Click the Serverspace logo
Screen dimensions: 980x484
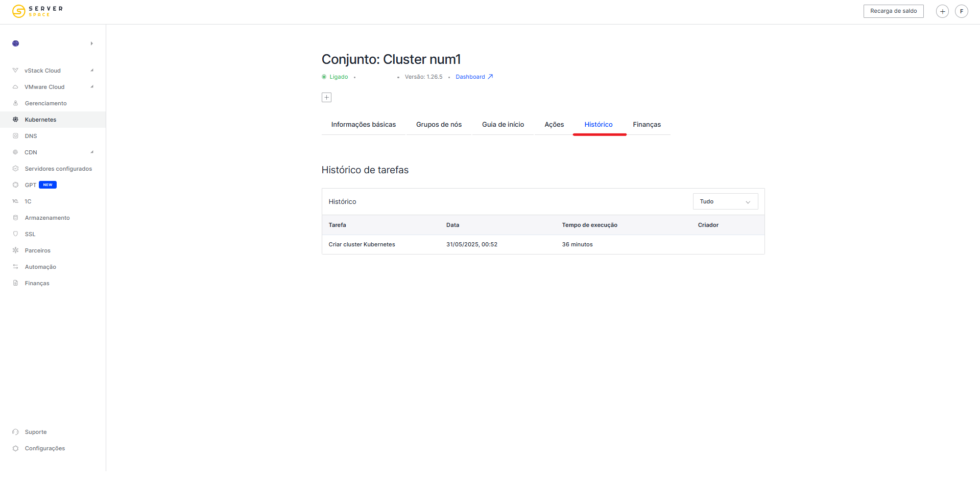pos(37,11)
